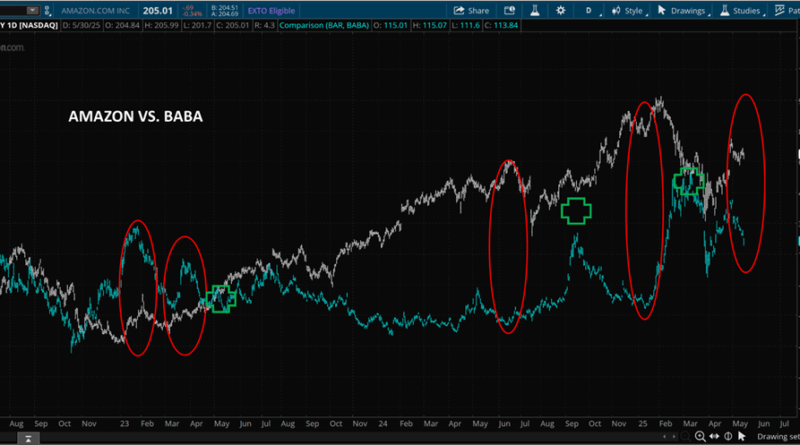Viewport: 800px width, 445px height.
Task: Open the D timeframe dropdown
Action: pyautogui.click(x=590, y=11)
